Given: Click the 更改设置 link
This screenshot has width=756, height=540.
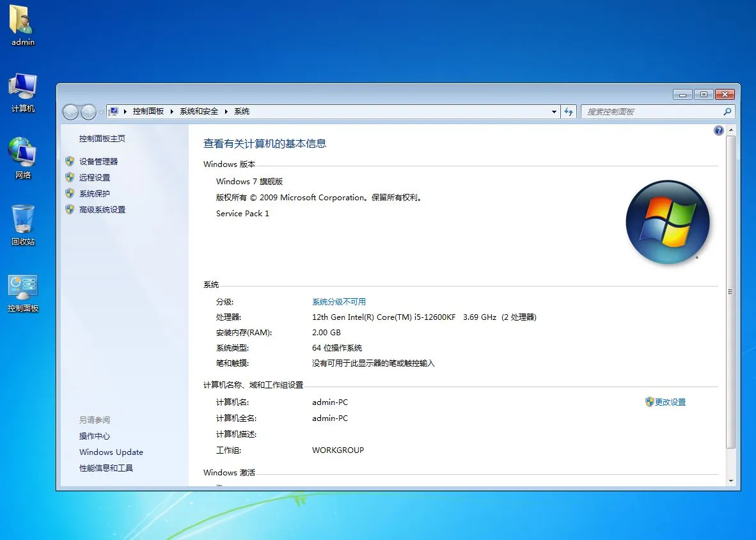Looking at the screenshot, I should [x=670, y=402].
